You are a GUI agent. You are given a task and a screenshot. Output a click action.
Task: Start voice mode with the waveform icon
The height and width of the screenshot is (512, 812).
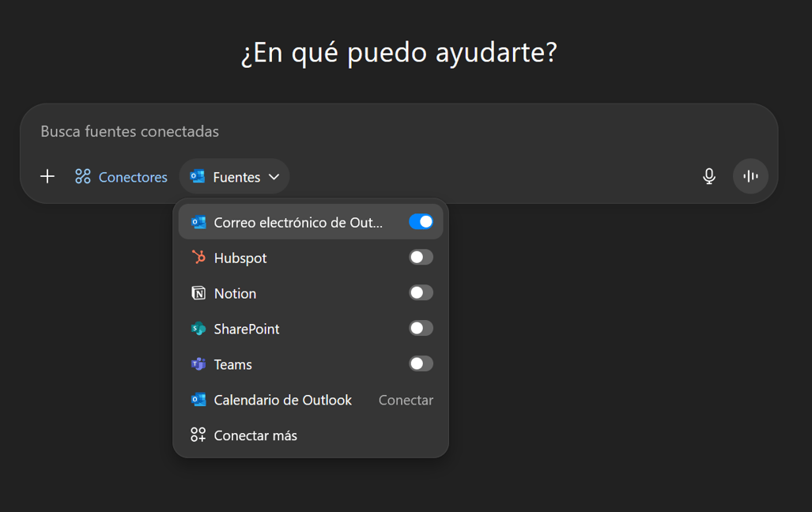[750, 176]
